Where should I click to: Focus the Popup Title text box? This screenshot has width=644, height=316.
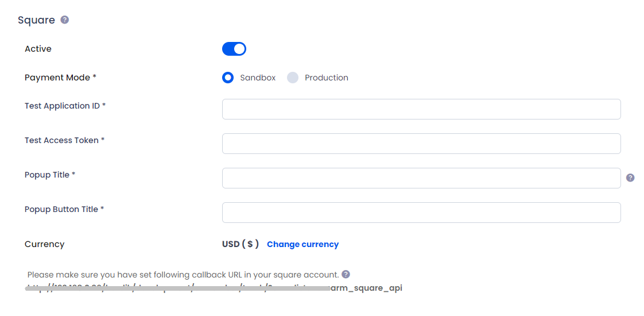[421, 178]
